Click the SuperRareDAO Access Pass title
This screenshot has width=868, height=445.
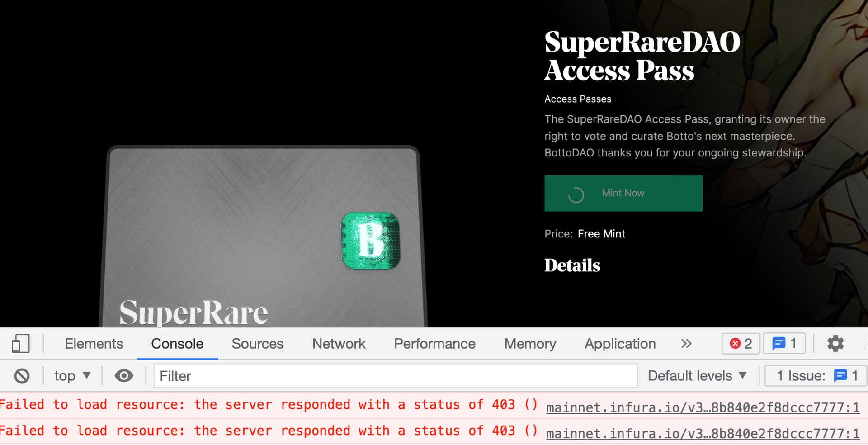(x=642, y=56)
